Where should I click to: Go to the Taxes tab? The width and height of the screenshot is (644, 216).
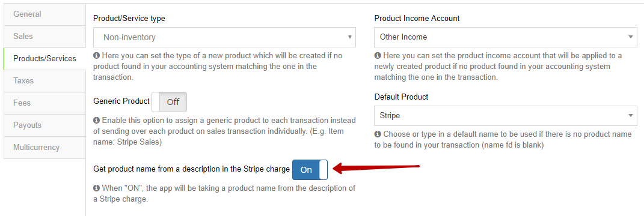coord(44,81)
